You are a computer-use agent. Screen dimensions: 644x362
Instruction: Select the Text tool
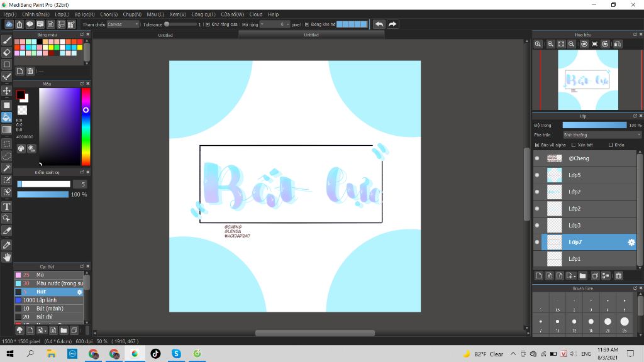(6, 206)
